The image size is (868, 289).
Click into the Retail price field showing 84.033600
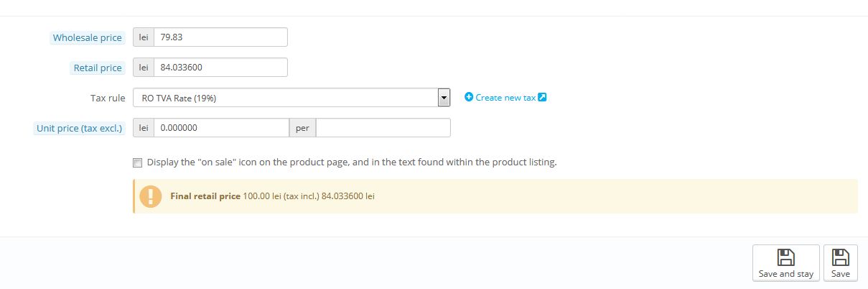pos(220,68)
